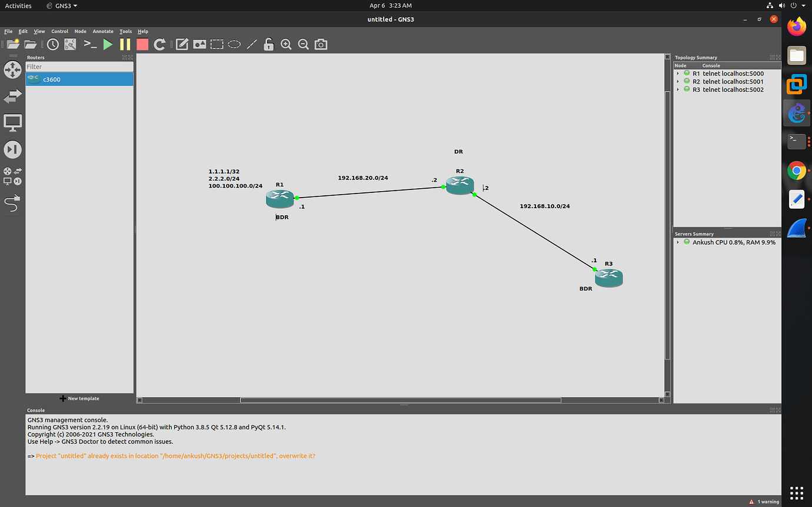Unlock items using the padlock icon
This screenshot has width=812, height=507.
click(x=268, y=44)
